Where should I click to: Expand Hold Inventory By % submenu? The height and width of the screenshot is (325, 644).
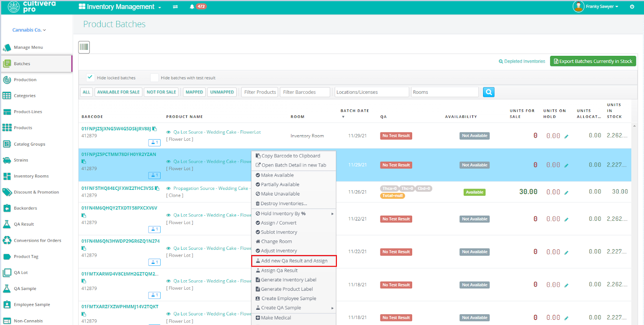point(294,214)
